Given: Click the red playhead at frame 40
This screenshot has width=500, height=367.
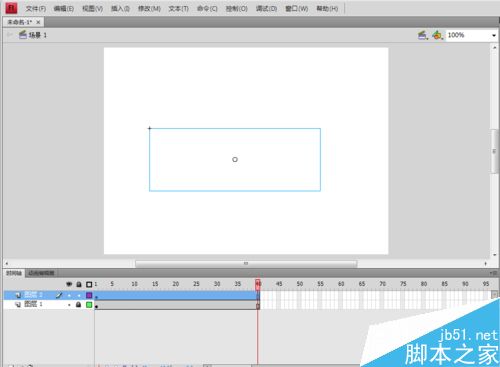Looking at the screenshot, I should (x=258, y=284).
